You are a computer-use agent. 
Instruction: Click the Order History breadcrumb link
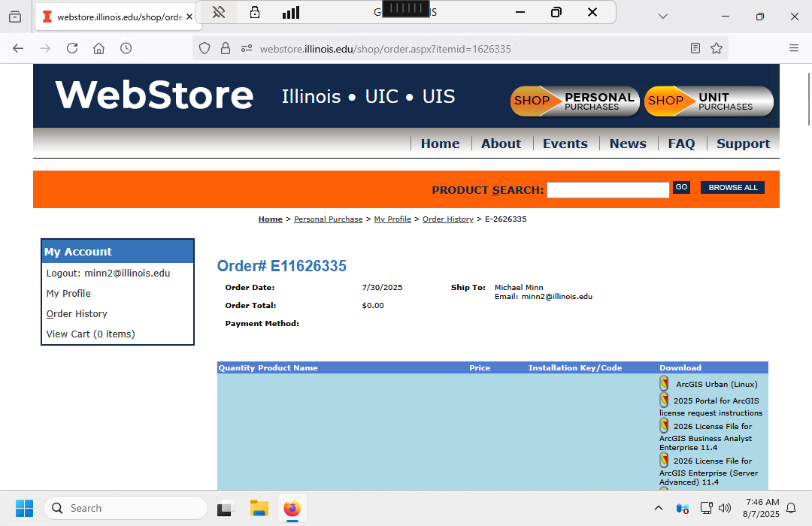[x=448, y=219]
